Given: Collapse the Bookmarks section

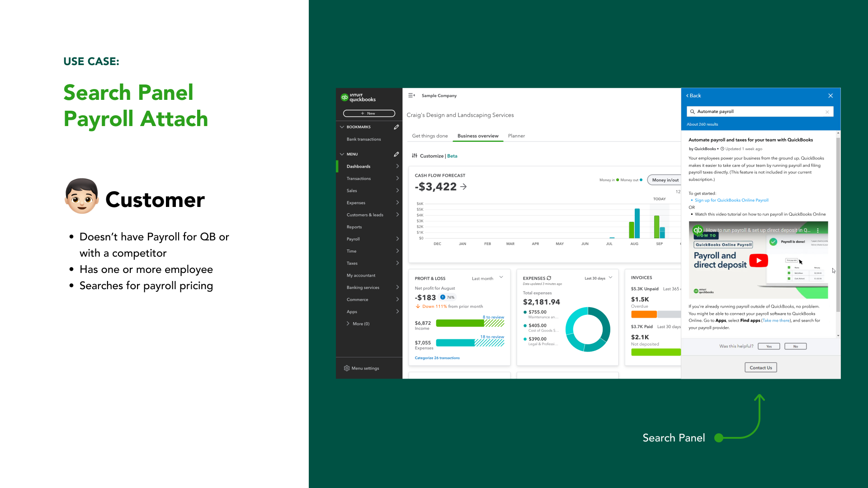Looking at the screenshot, I should point(342,127).
